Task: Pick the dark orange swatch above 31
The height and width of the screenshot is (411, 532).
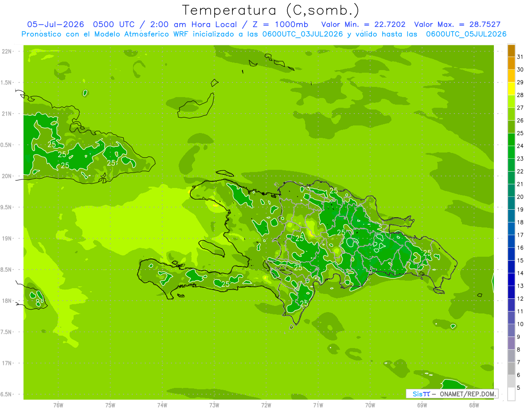Action: tap(511, 51)
